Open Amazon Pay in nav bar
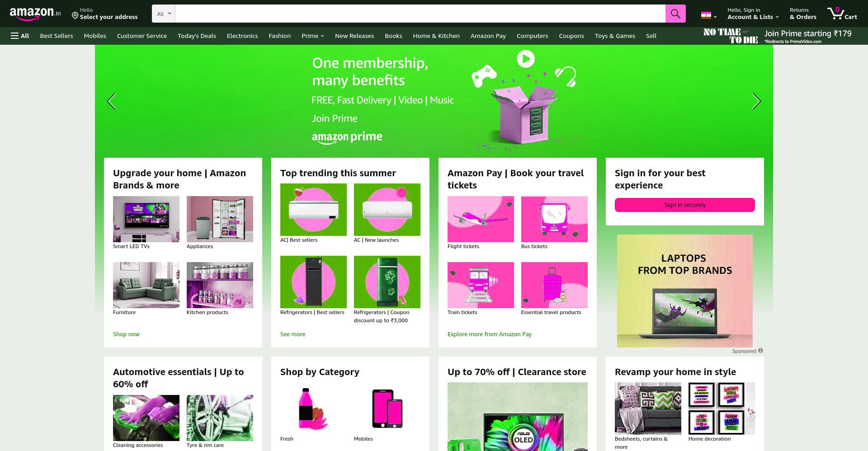 (488, 36)
